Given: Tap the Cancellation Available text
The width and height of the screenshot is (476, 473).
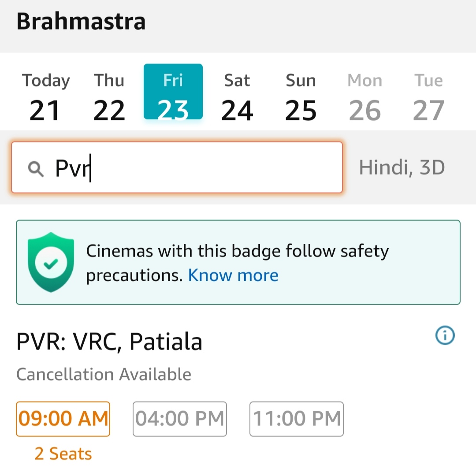Looking at the screenshot, I should pyautogui.click(x=104, y=374).
